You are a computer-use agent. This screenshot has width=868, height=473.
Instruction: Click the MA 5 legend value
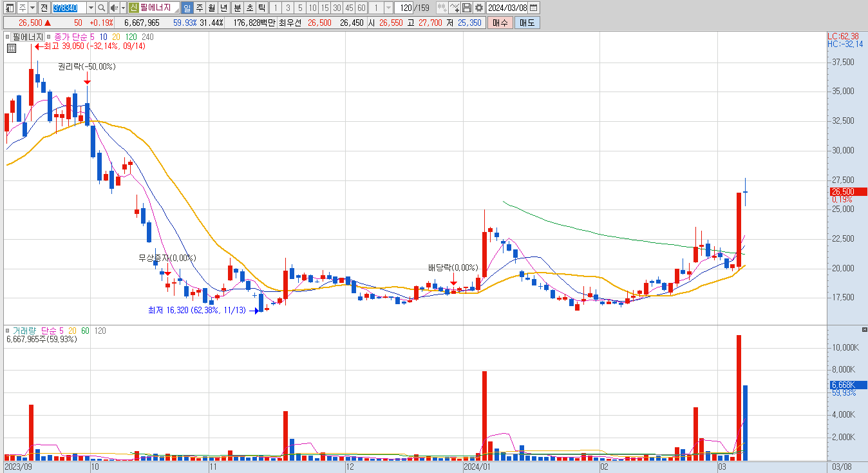(x=92, y=37)
